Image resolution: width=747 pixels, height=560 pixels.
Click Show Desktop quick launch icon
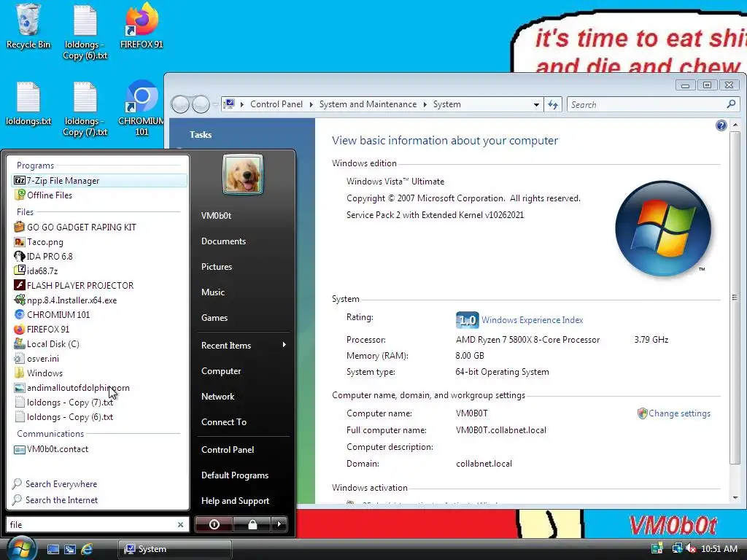(53, 549)
